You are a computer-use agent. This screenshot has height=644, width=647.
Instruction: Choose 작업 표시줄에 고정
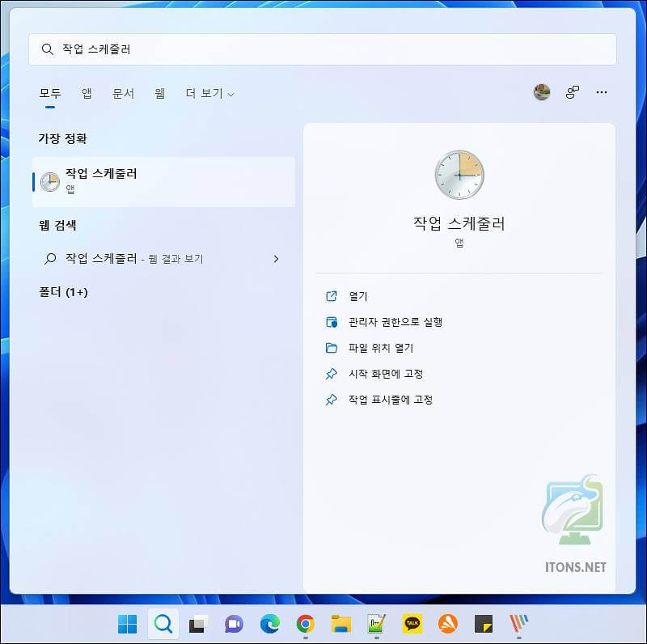coord(391,400)
